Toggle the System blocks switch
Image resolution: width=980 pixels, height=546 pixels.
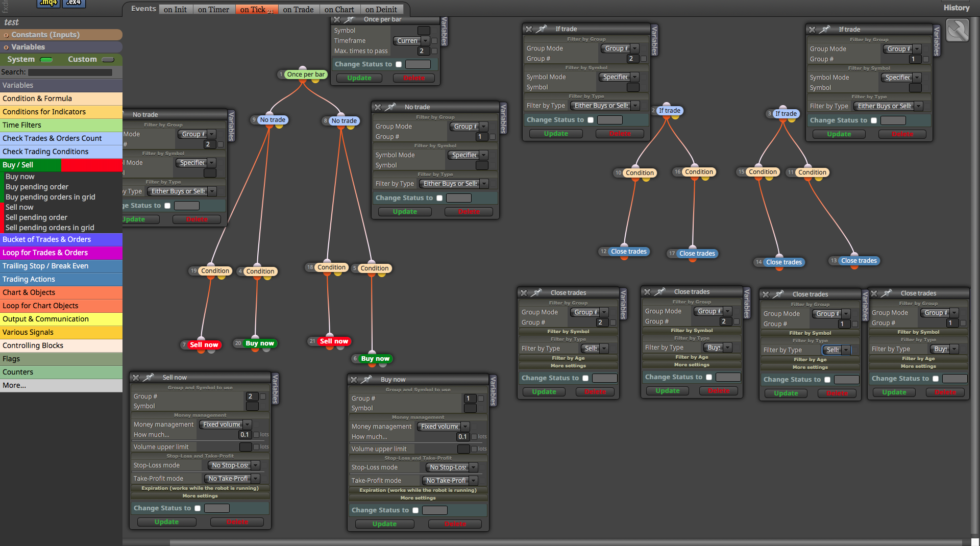tap(46, 60)
